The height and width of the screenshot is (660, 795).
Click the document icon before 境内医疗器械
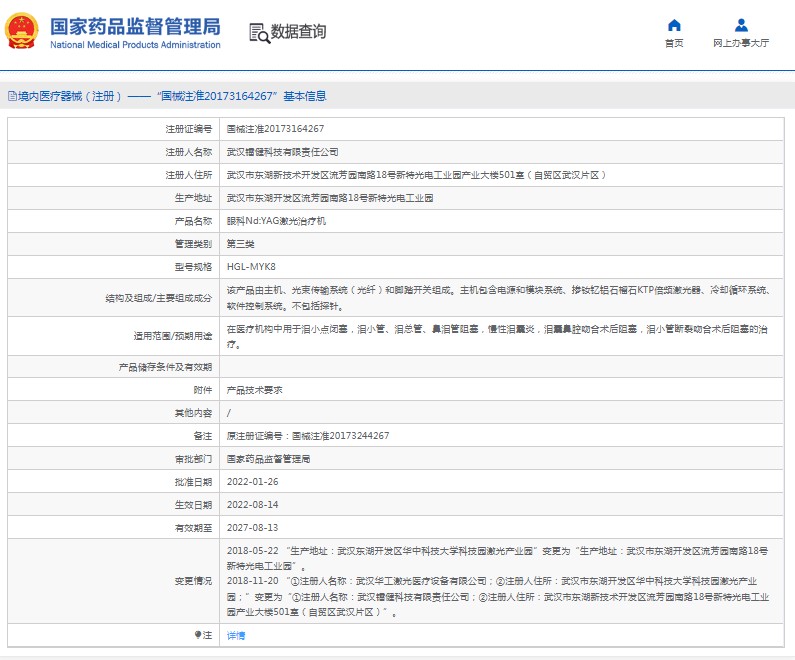point(11,97)
